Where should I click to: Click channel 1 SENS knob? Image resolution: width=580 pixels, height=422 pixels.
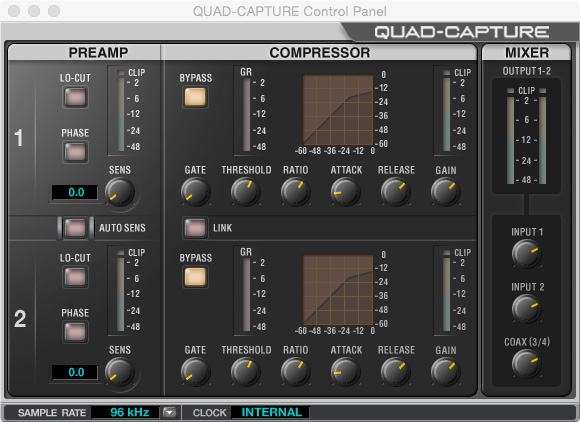119,192
